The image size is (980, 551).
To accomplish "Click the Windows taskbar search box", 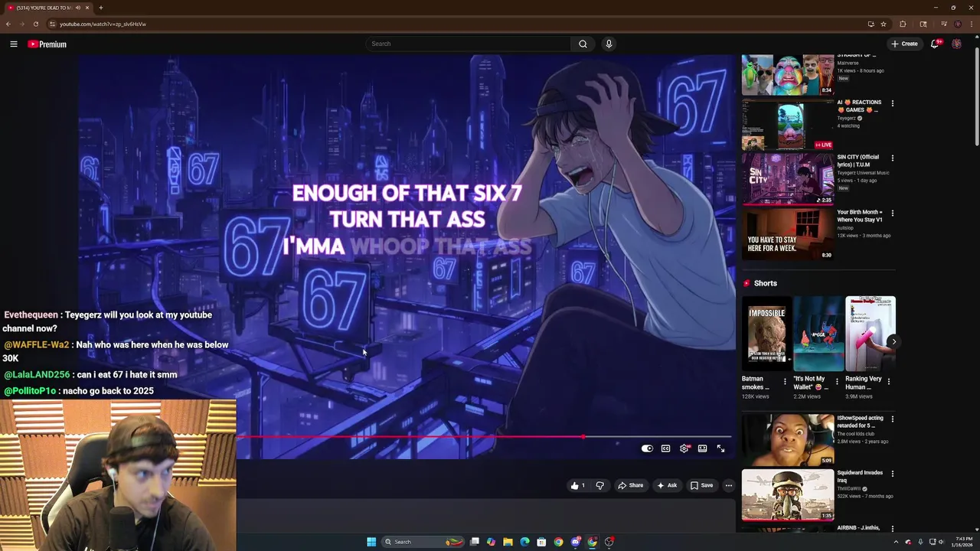I will tap(423, 542).
